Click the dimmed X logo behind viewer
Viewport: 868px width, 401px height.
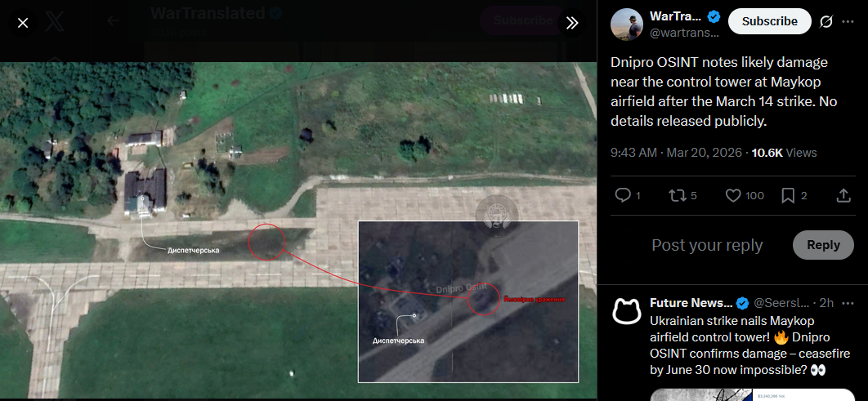tap(55, 21)
